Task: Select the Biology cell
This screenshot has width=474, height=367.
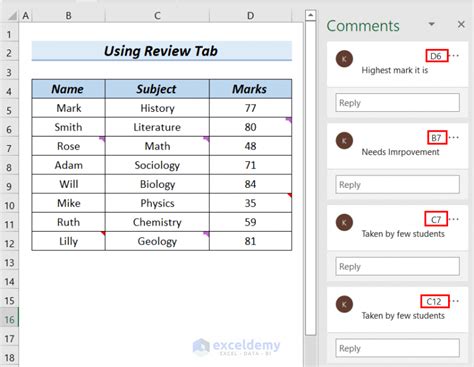Action: [157, 184]
